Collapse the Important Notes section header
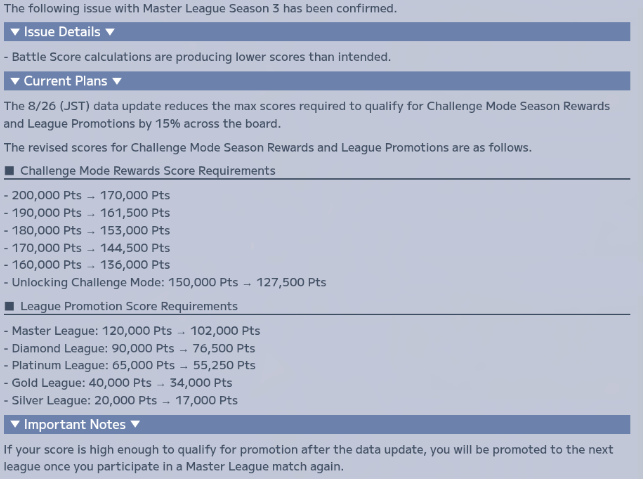Image resolution: width=643 pixels, height=479 pixels. [317, 424]
